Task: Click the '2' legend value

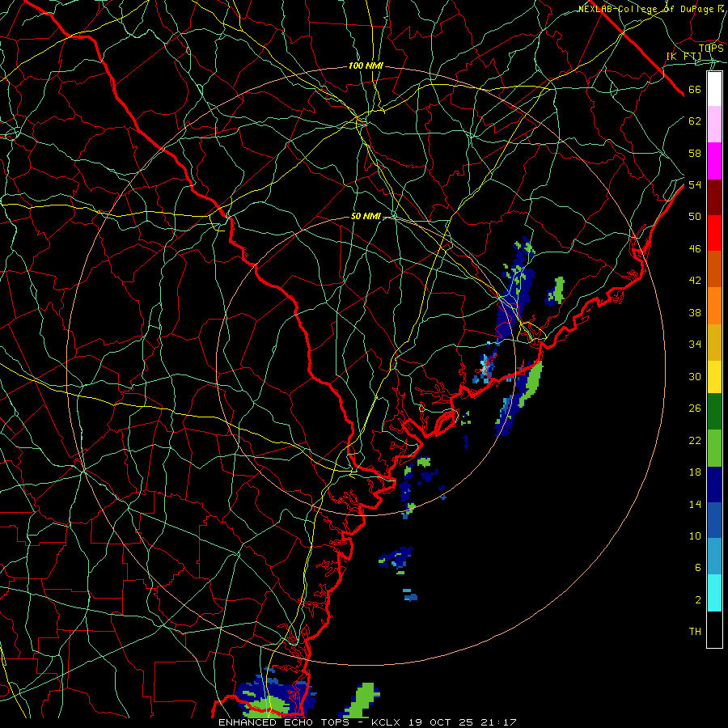Action: [697, 599]
